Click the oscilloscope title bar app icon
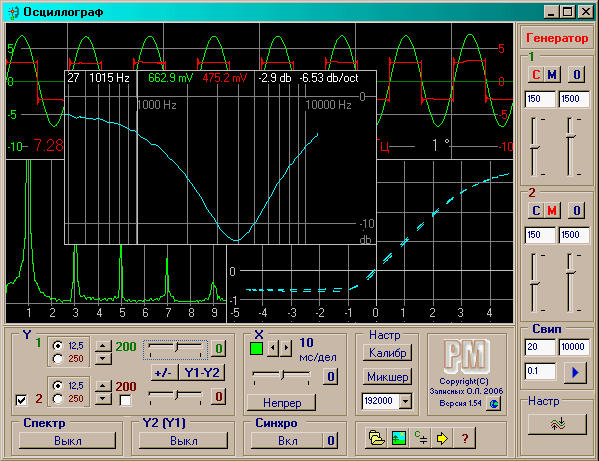The image size is (599, 461). 13,12
